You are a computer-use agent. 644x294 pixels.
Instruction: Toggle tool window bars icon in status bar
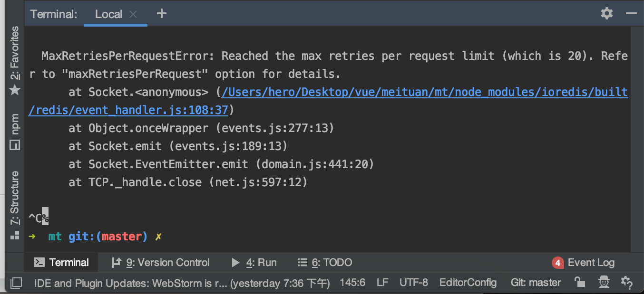(16, 283)
